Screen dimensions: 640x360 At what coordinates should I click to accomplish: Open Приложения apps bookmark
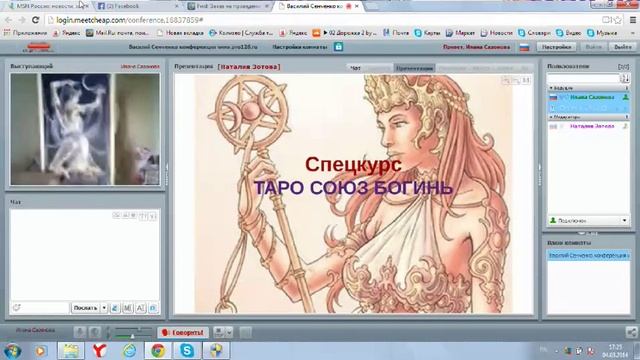(25, 33)
